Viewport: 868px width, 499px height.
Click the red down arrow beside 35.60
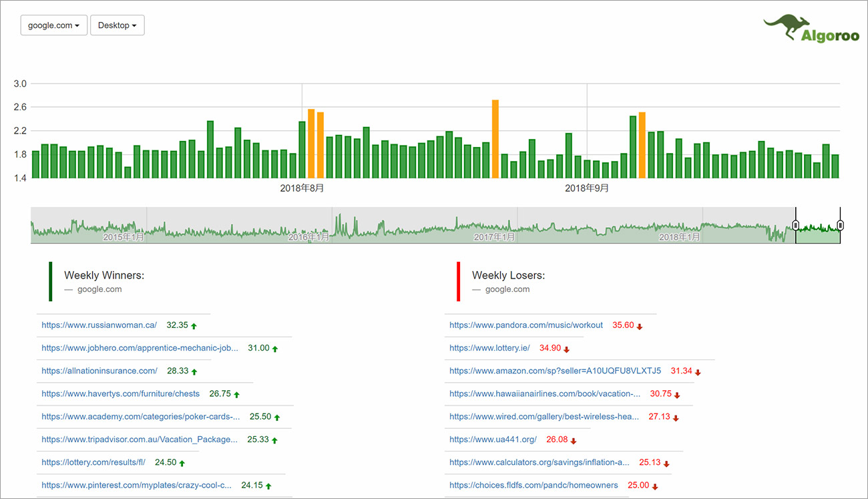(640, 327)
